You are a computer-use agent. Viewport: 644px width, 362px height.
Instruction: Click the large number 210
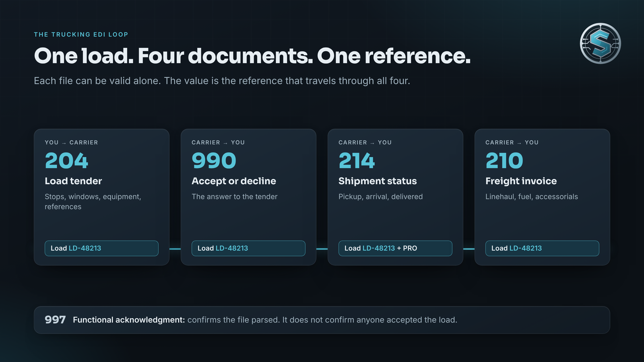pyautogui.click(x=504, y=161)
